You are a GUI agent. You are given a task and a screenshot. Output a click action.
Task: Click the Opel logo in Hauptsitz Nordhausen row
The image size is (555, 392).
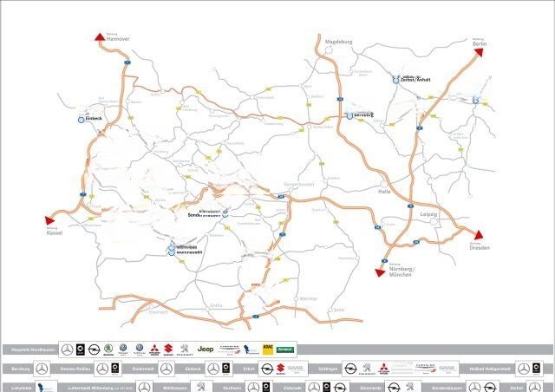[x=95, y=350]
